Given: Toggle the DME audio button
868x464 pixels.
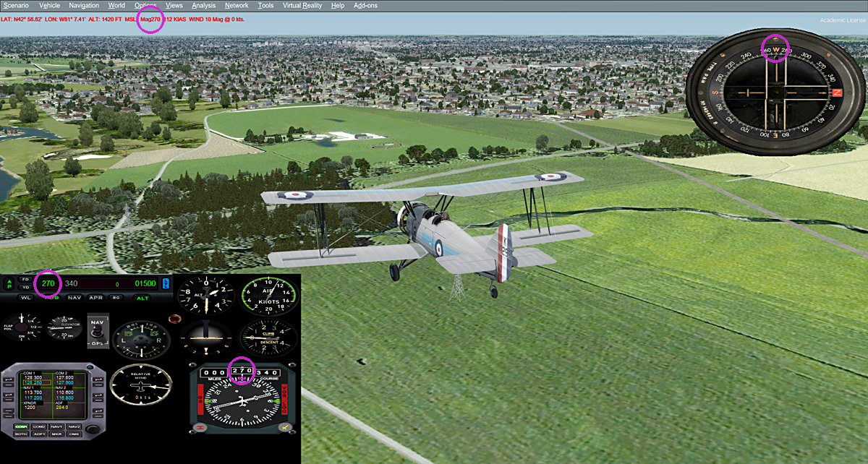Looking at the screenshot, I should [x=75, y=434].
